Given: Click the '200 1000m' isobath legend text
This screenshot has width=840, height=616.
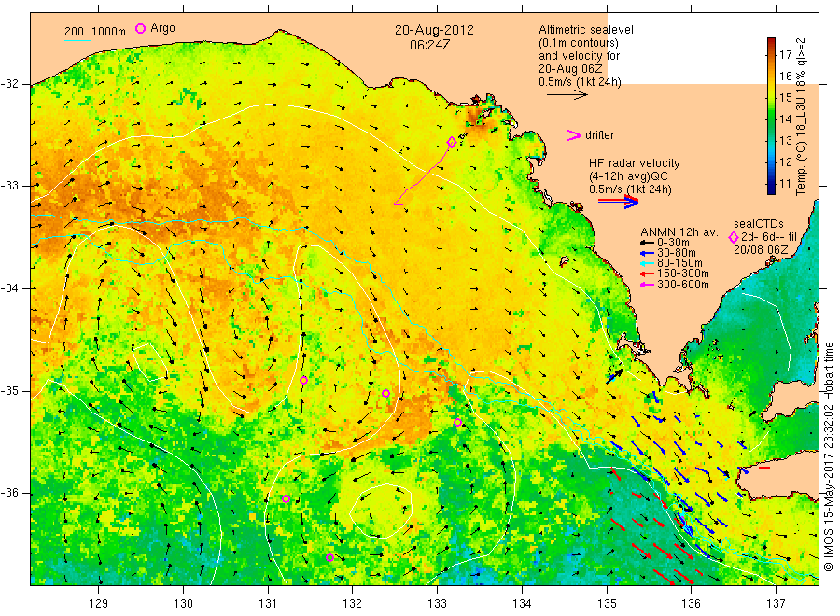Looking at the screenshot, I should [x=95, y=32].
